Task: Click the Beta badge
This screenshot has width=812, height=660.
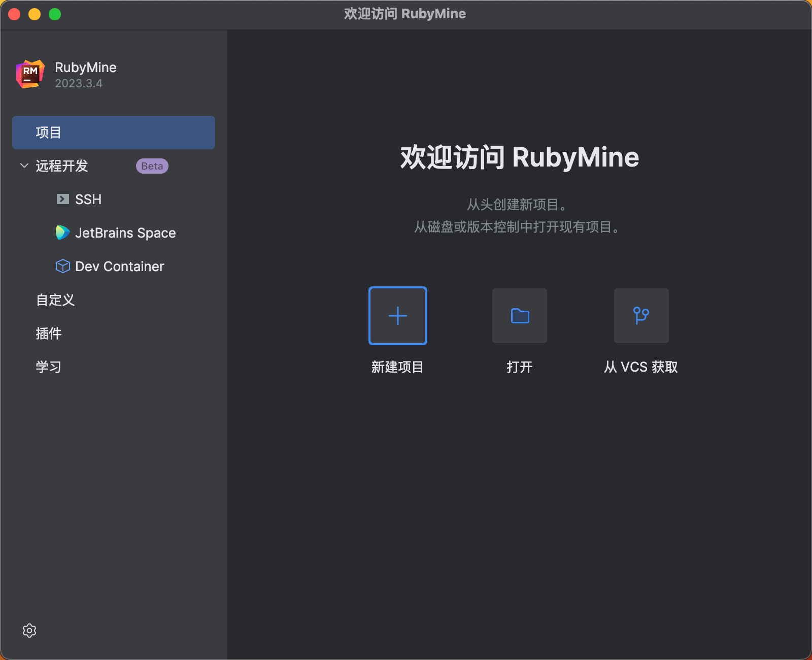Action: 152,166
